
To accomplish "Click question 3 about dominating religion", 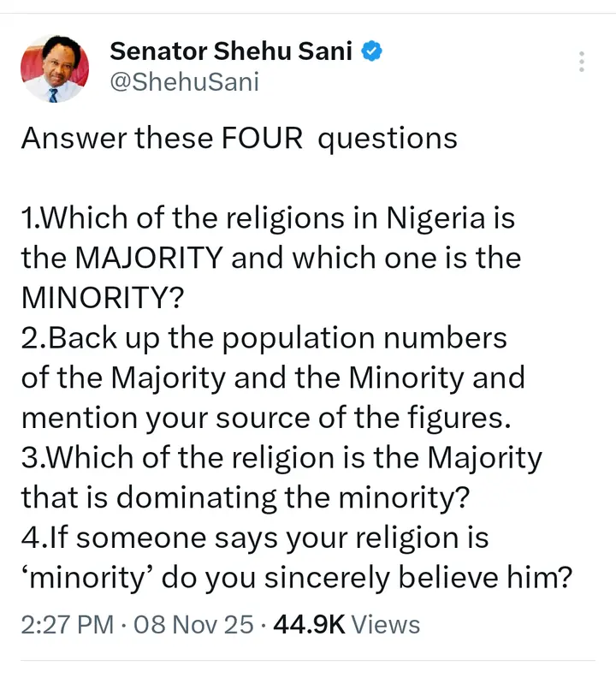I will pyautogui.click(x=281, y=459).
